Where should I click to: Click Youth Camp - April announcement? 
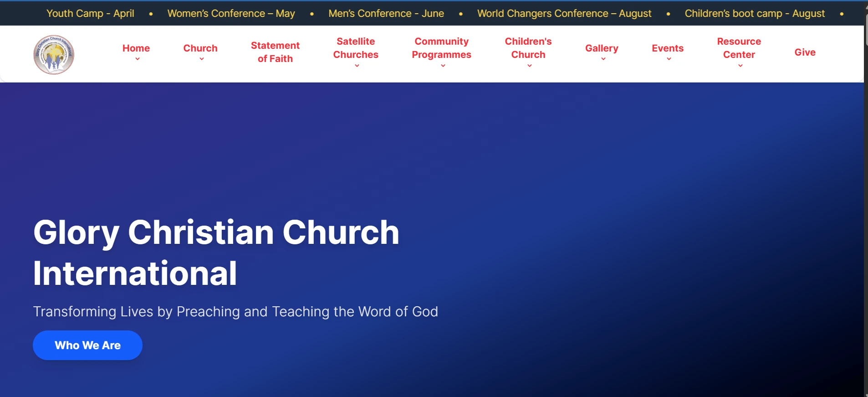(x=90, y=14)
